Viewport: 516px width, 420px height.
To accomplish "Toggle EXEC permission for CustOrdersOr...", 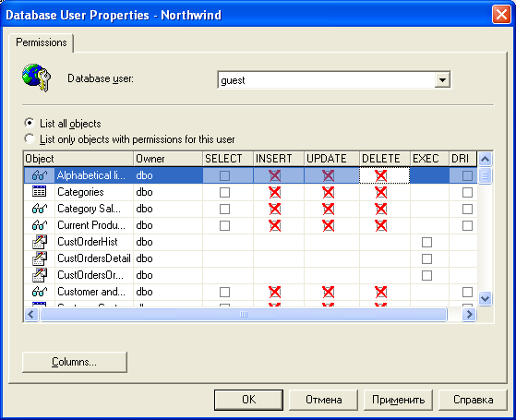I will coord(426,275).
